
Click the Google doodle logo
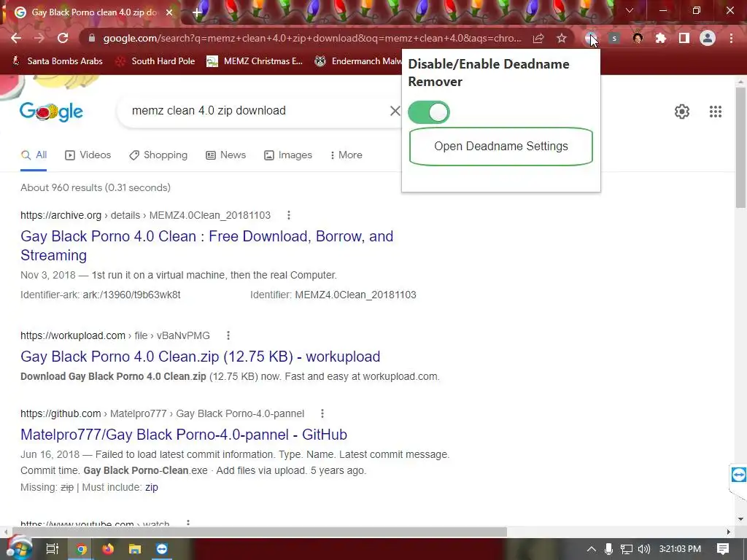52,112
